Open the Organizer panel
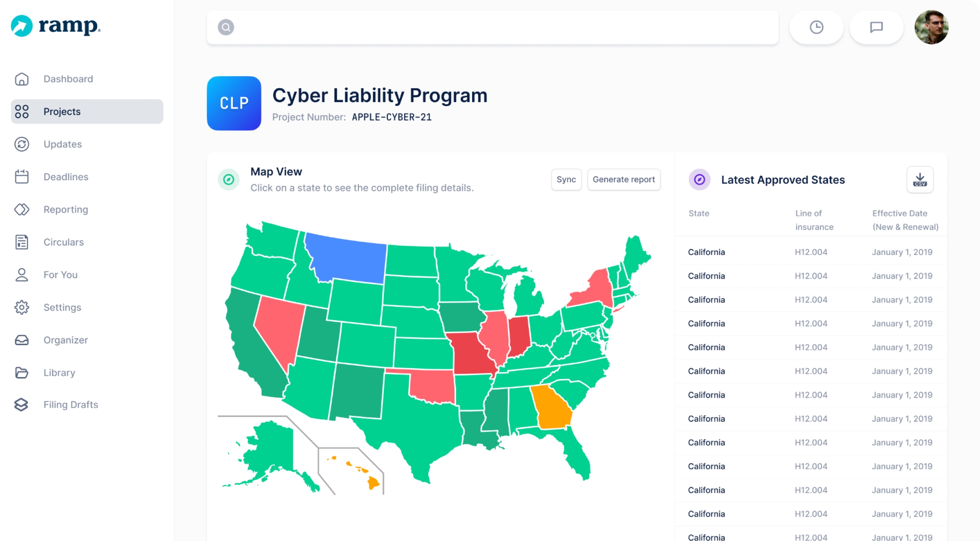The image size is (980, 541). pyautogui.click(x=65, y=340)
